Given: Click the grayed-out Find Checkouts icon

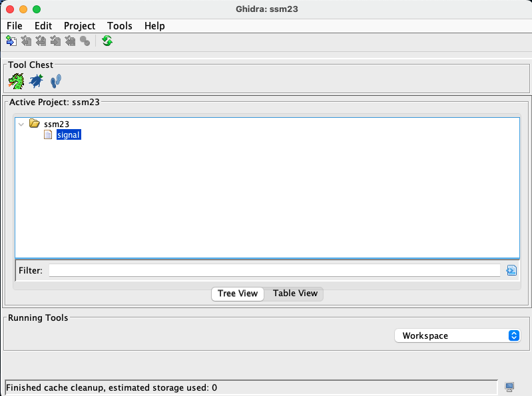Looking at the screenshot, I should [85, 41].
